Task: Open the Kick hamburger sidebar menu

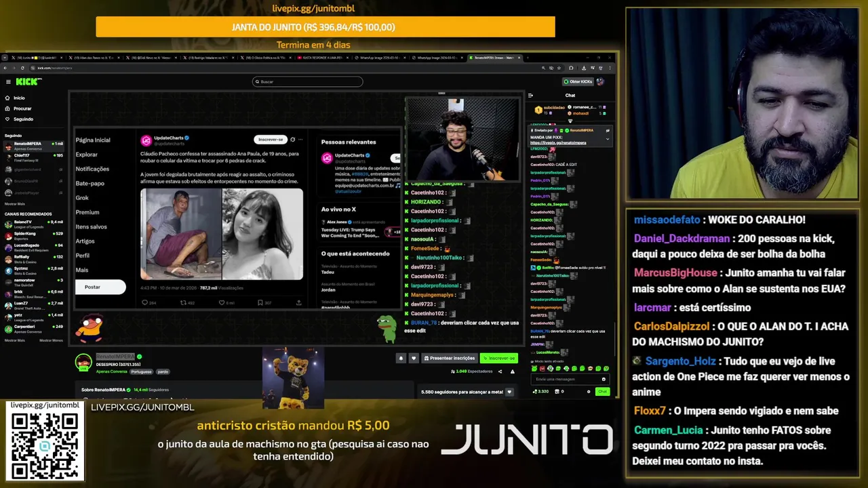Action: click(8, 81)
